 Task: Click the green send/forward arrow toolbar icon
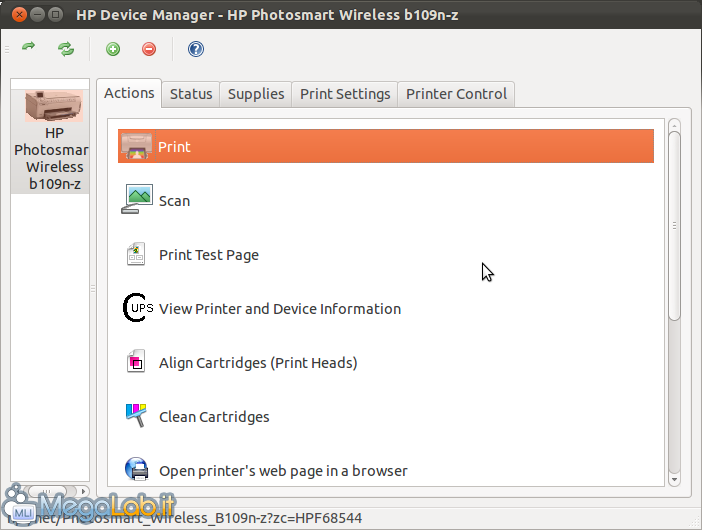(29, 47)
